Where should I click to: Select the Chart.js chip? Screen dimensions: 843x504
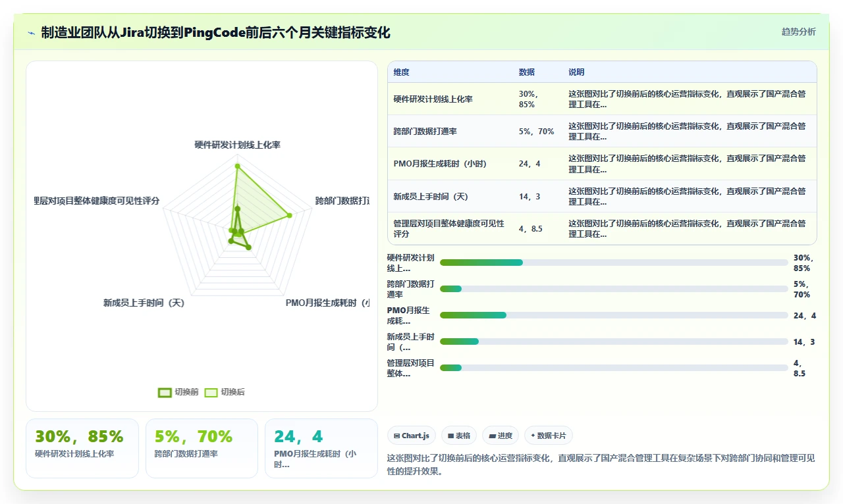coord(412,436)
